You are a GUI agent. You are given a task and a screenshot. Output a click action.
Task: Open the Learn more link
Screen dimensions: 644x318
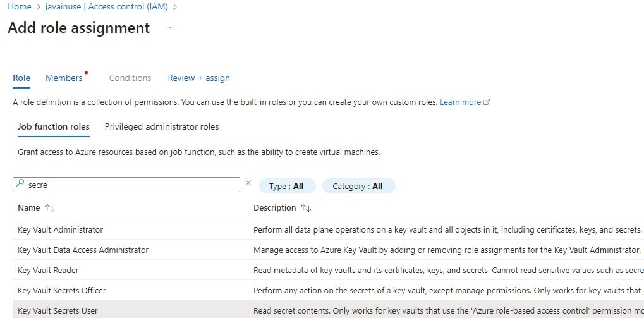pos(461,102)
